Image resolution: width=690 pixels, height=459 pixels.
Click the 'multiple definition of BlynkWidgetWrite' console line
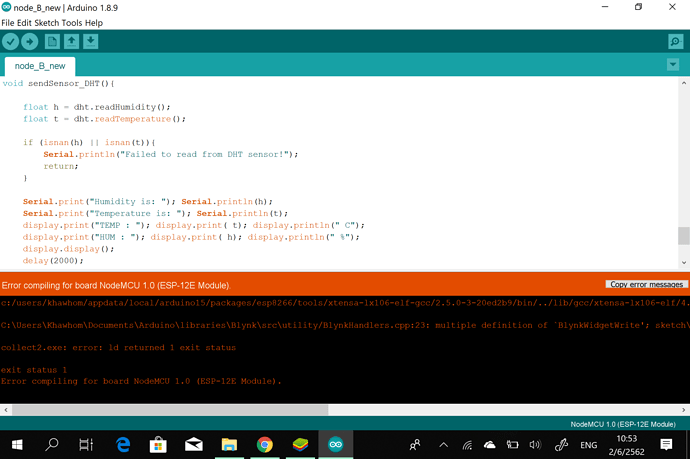coord(345,325)
